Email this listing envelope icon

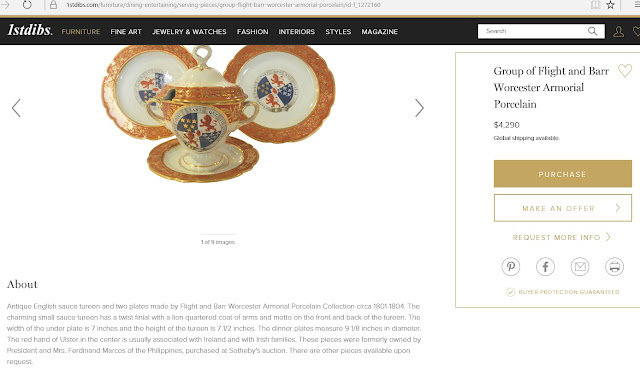(580, 267)
